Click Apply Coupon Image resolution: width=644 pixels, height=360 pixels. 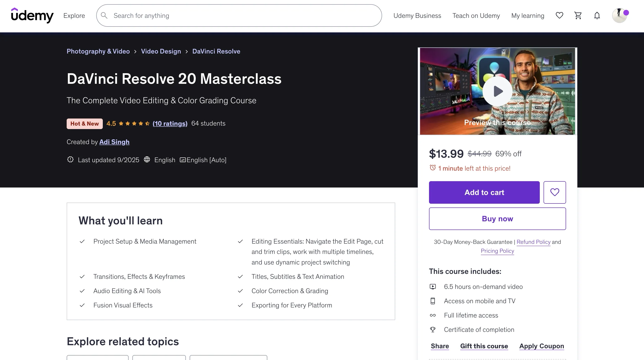tap(541, 346)
